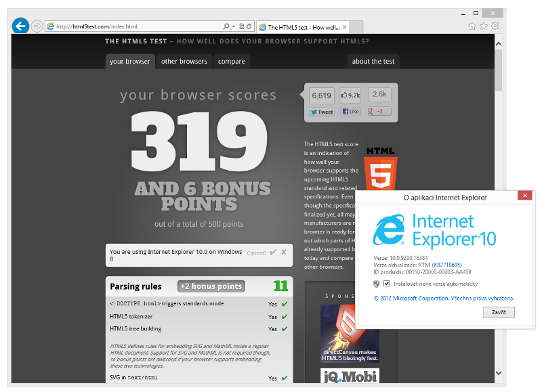This screenshot has height=392, width=542.
Task: Click the Google +1 button
Action: pyautogui.click(x=379, y=111)
